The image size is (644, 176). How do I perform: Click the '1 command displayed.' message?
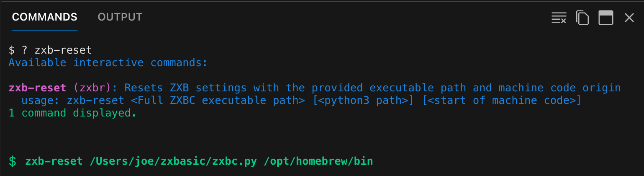[72, 113]
